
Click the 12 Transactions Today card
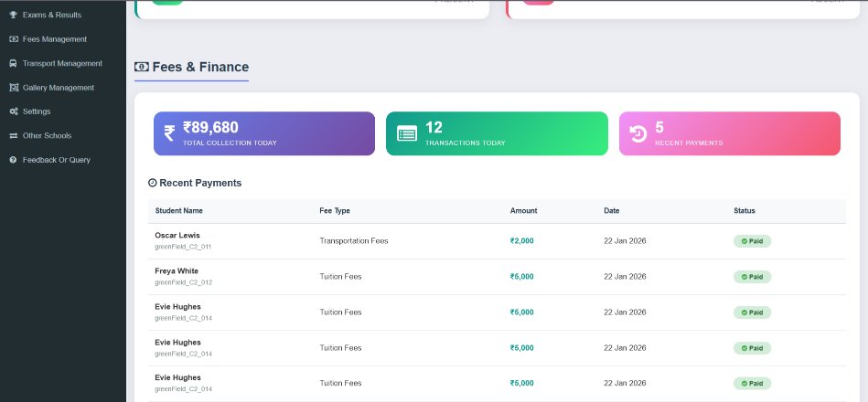click(x=497, y=133)
